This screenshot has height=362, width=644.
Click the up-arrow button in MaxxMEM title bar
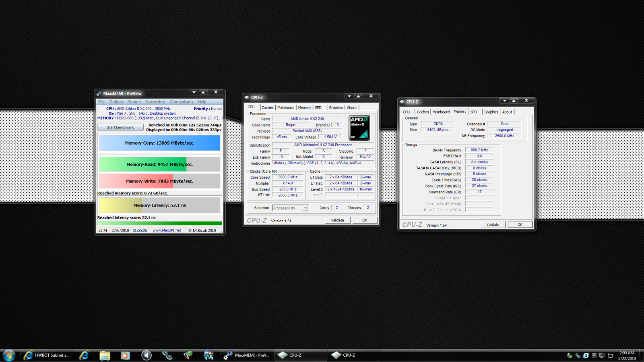203,92
